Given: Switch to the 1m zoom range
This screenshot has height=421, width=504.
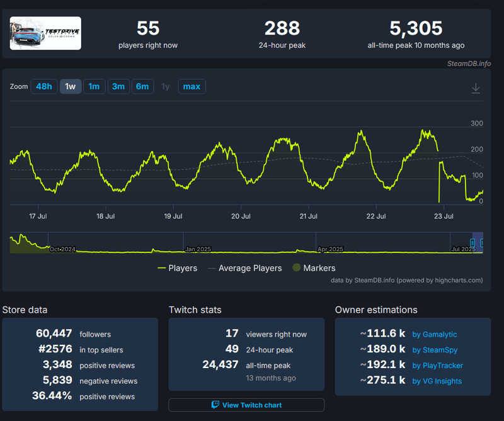Looking at the screenshot, I should click(x=94, y=86).
